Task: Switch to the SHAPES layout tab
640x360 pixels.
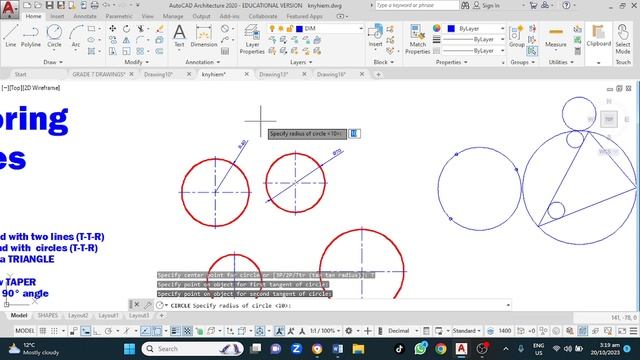Action: point(48,316)
